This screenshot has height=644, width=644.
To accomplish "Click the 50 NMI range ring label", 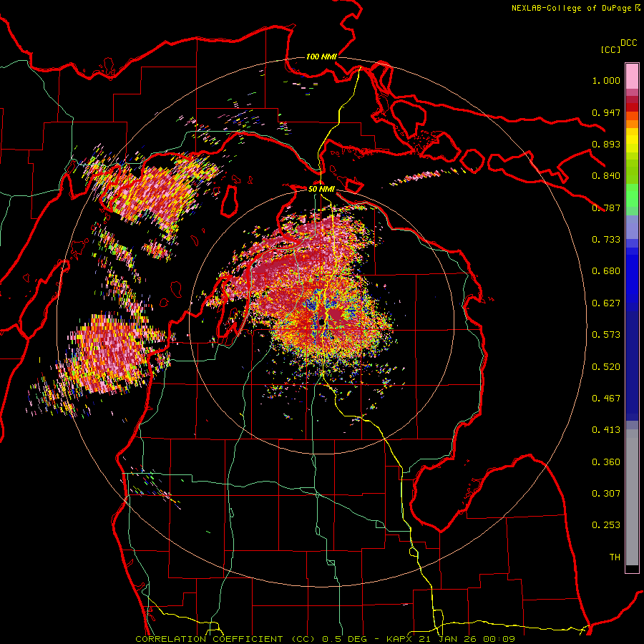I will click(x=321, y=189).
